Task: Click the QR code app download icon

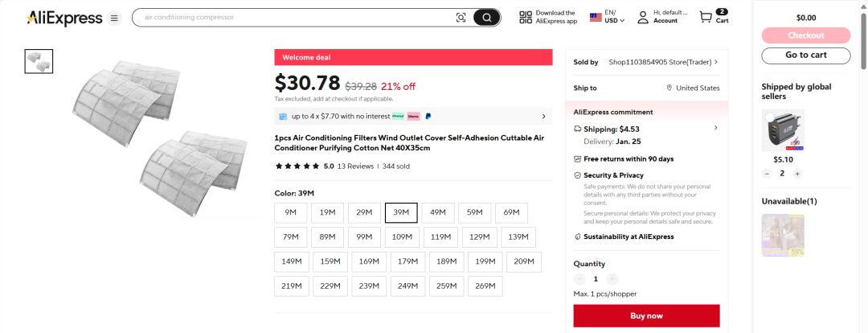Action: (x=526, y=17)
